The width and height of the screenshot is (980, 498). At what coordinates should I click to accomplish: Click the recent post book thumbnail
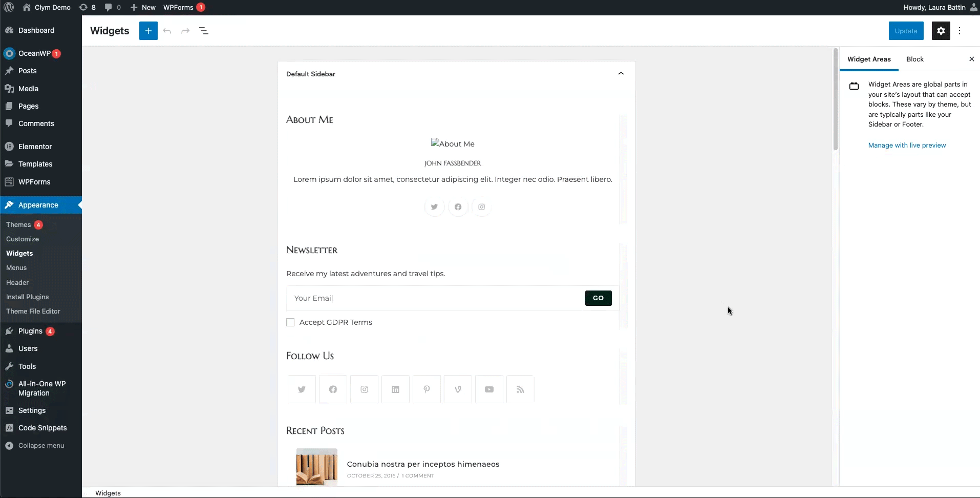(x=317, y=467)
